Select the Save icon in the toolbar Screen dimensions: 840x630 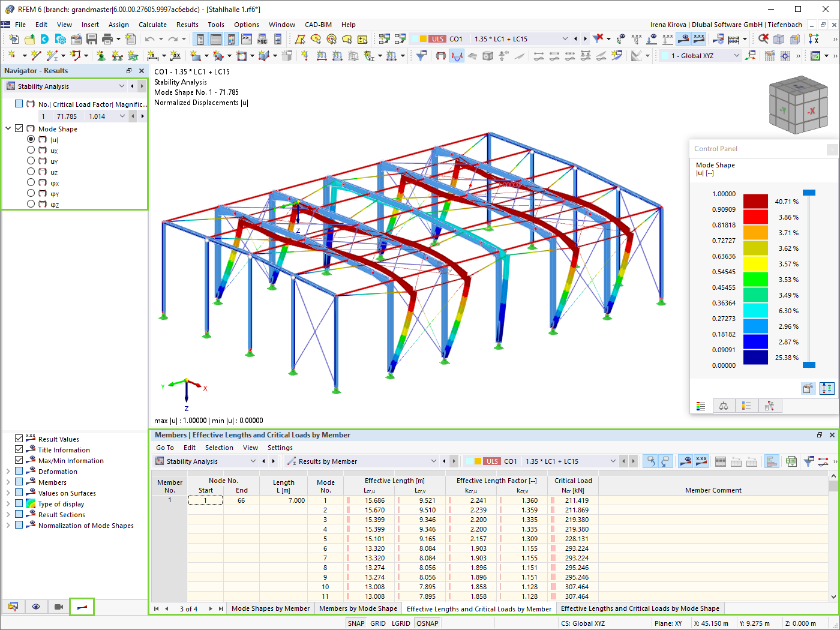tap(91, 38)
